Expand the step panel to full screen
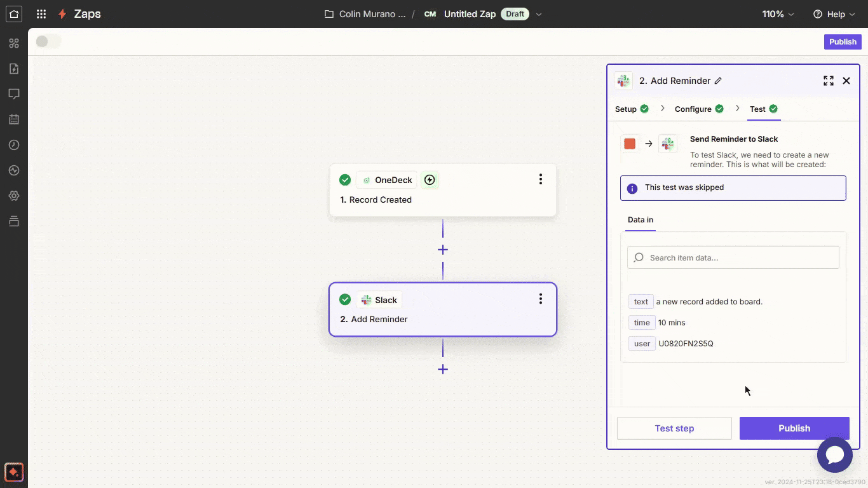Image resolution: width=868 pixels, height=488 pixels. pos(829,81)
